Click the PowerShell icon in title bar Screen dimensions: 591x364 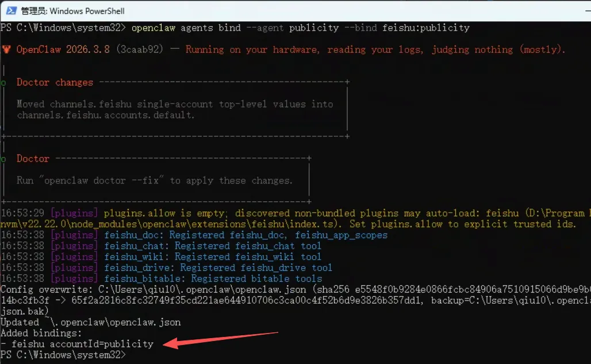click(11, 10)
